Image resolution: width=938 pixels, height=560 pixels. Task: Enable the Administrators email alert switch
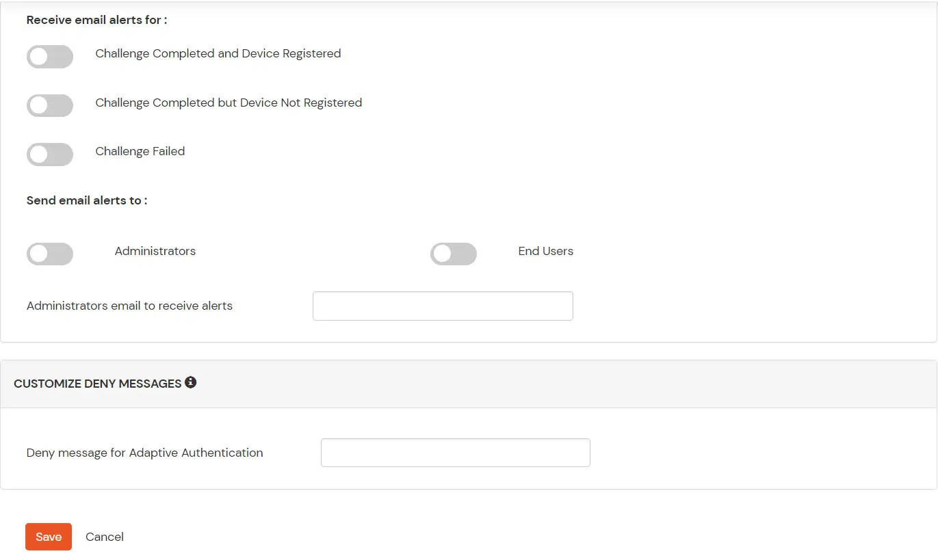tap(50, 254)
